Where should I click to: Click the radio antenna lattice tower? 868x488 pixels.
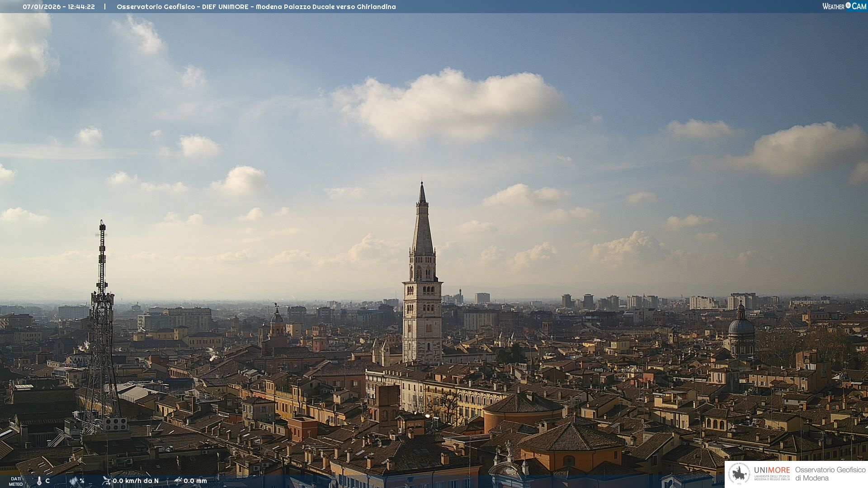(102, 316)
